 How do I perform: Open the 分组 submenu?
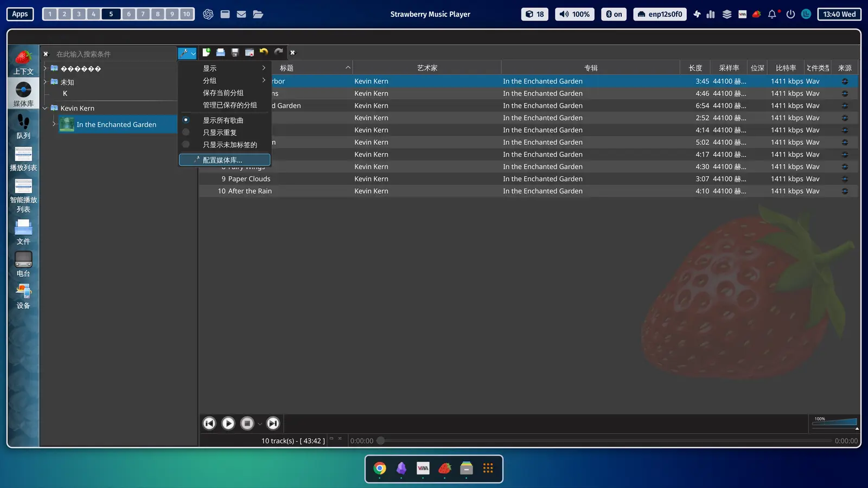[225, 80]
